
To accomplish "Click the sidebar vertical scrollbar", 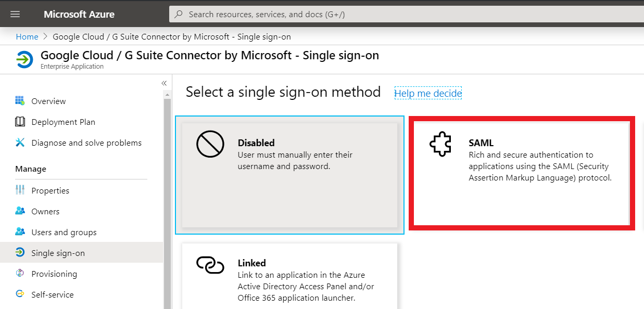I will tap(167, 198).
